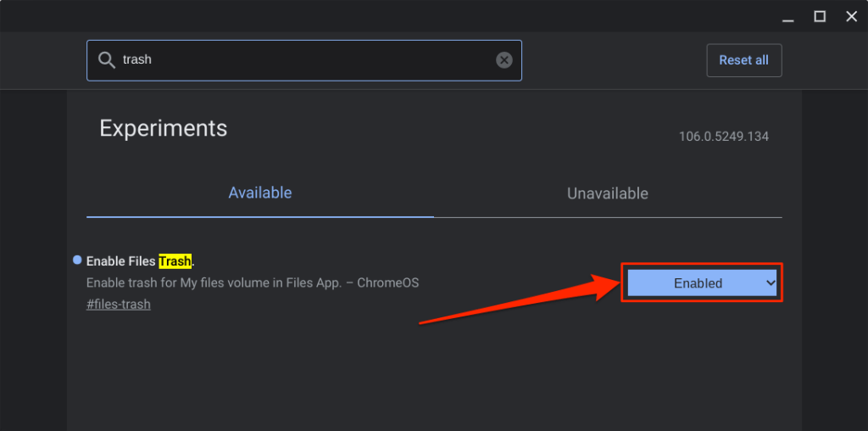Clear the search box with the X icon

(x=504, y=60)
